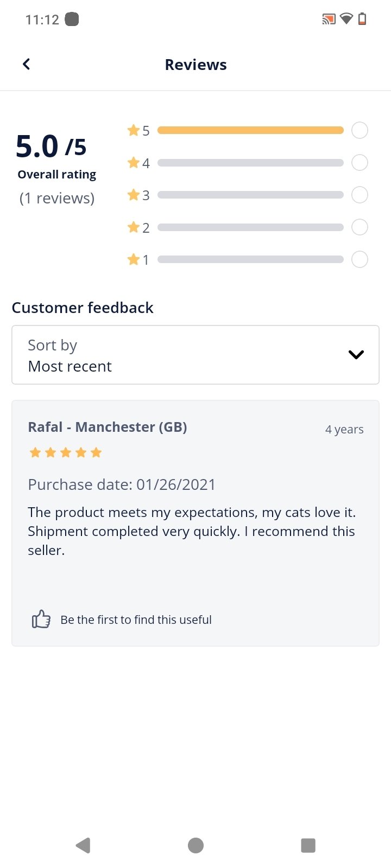391x868 pixels.
Task: Select the 2-star filter radio button
Action: click(x=360, y=227)
